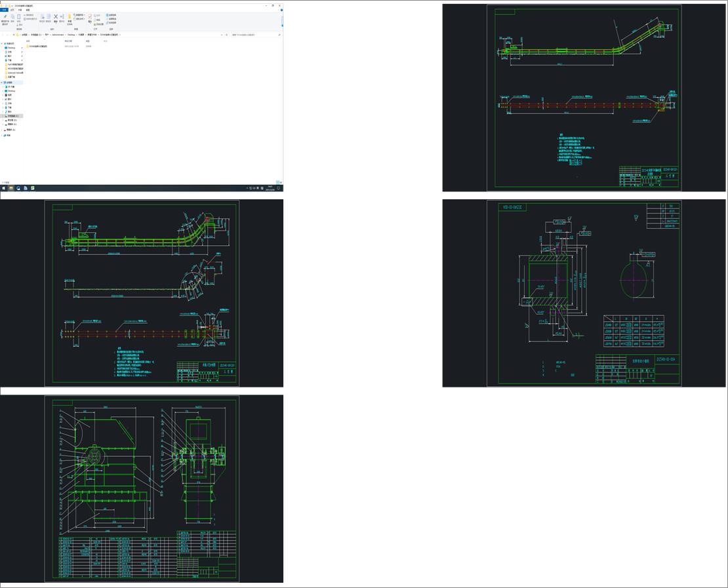Viewport: 728px width, 588px height.
Task: Open the notification center icon
Action: point(279,188)
